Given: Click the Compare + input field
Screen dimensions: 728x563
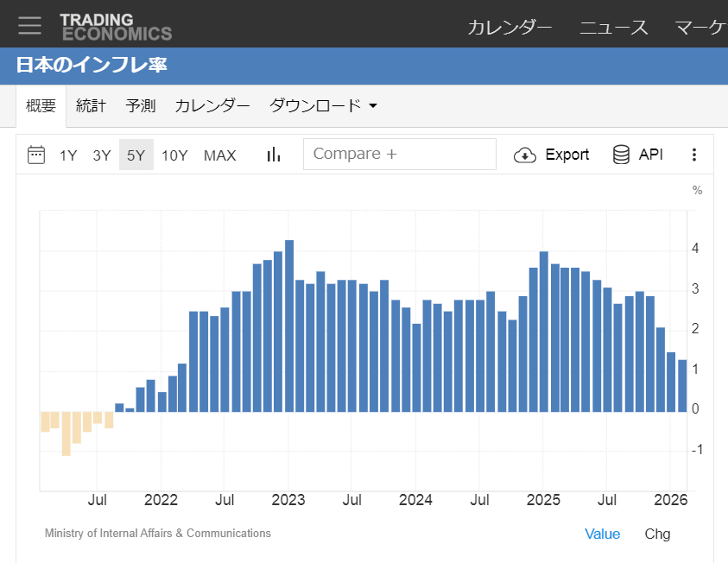Looking at the screenshot, I should point(399,155).
